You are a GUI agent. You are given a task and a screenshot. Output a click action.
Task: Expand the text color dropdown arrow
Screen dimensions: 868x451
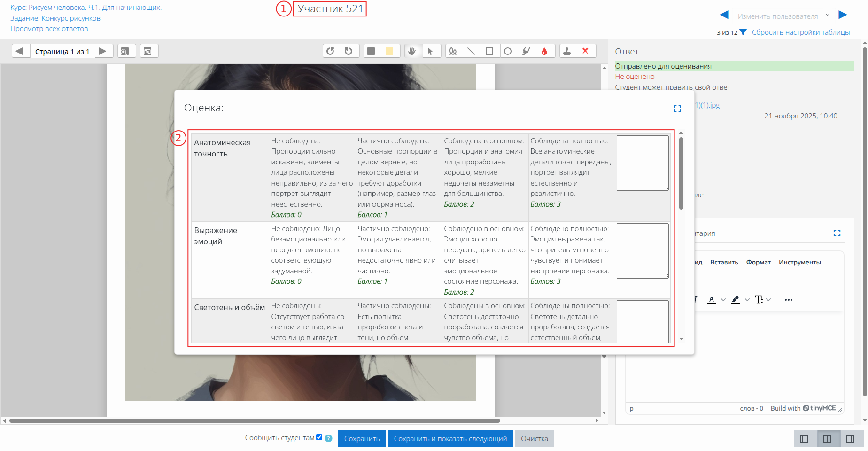723,300
